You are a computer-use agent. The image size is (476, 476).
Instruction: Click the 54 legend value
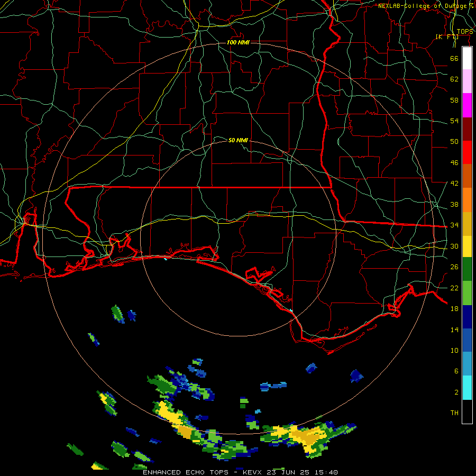[454, 121]
